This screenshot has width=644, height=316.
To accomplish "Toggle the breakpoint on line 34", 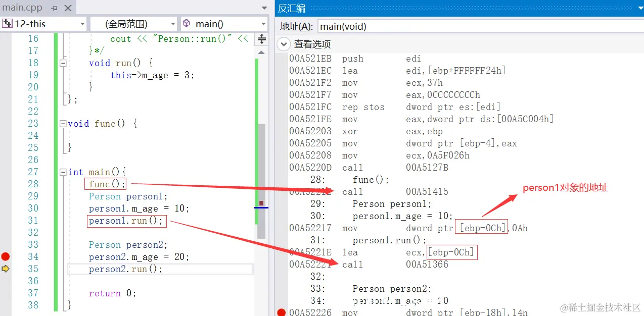I will pos(6,256).
